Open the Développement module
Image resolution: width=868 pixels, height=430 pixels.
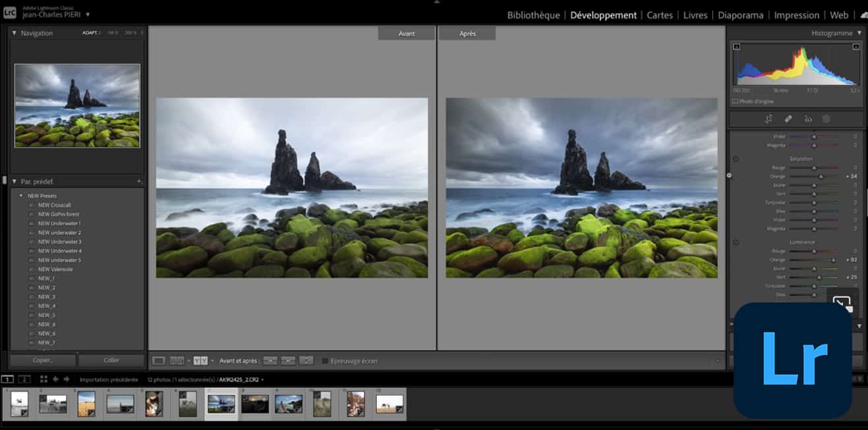click(x=604, y=15)
